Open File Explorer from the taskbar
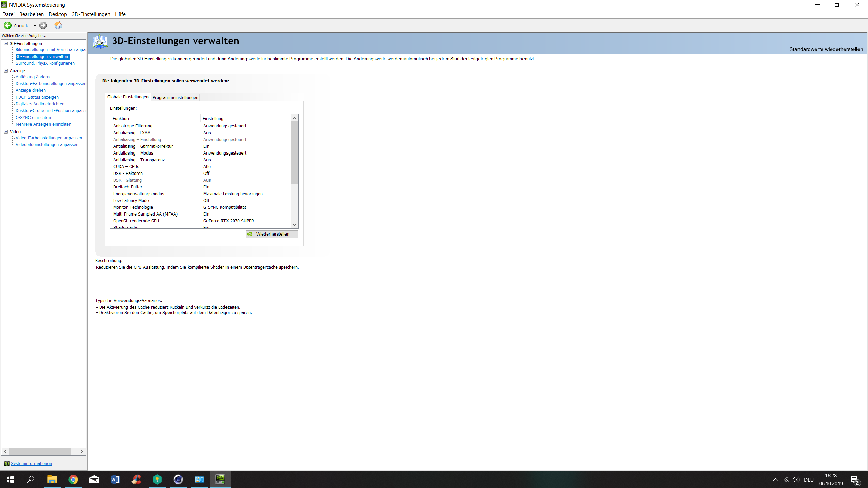This screenshot has width=868, height=488. 52,480
